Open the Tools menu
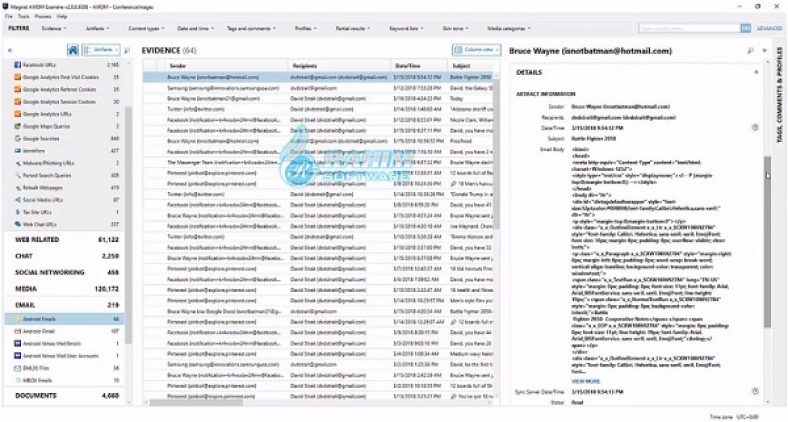The height and width of the screenshot is (422, 788). click(23, 17)
